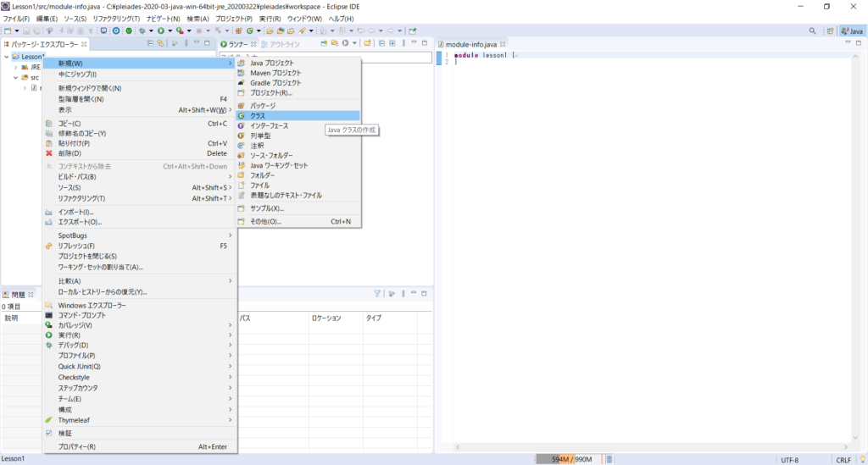Switch to Runner (ランナー) tab
868x465 pixels.
(238, 44)
